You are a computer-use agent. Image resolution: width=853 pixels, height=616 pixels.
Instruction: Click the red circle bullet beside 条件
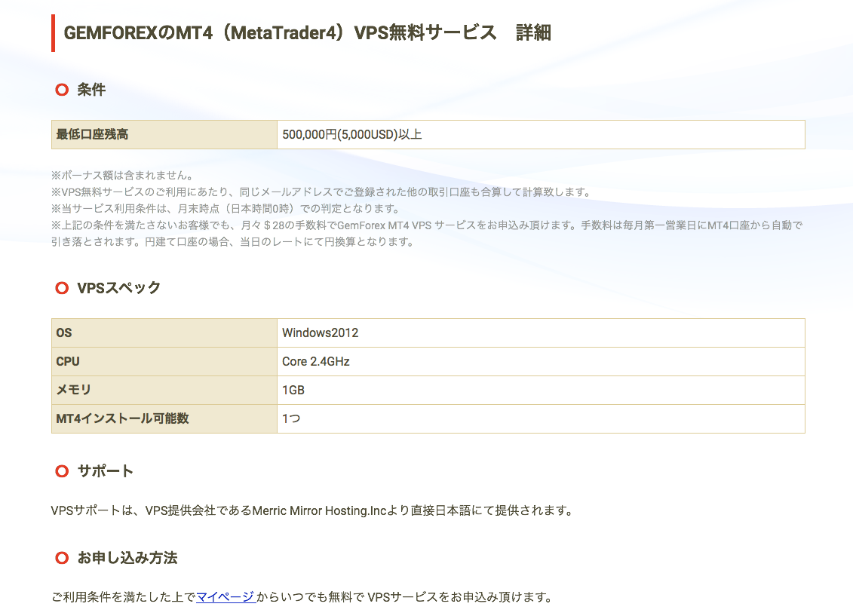tap(62, 90)
